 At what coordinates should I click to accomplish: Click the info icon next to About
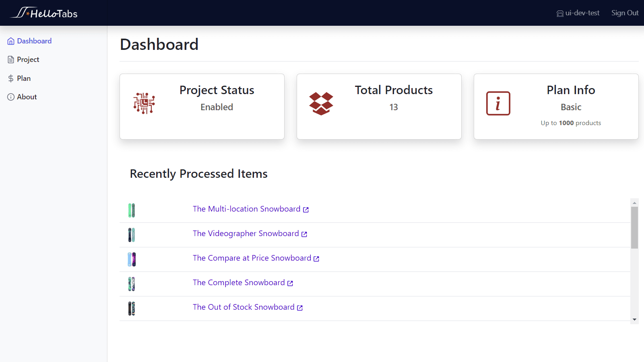10,97
